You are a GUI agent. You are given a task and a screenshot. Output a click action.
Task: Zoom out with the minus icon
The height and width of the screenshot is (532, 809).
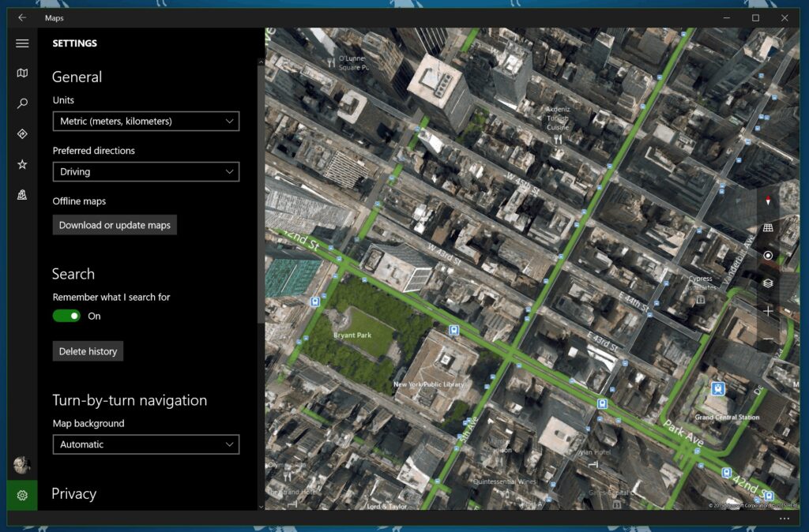[768, 339]
